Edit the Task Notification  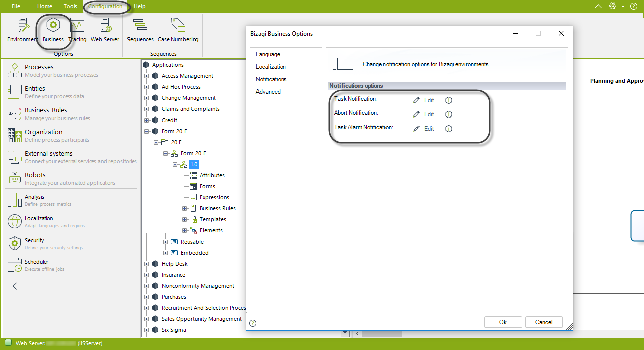tap(423, 100)
